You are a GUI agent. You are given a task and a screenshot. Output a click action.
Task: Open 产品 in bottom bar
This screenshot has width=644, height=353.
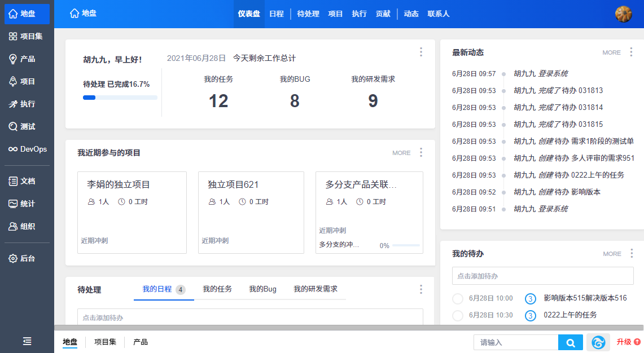pyautogui.click(x=141, y=342)
